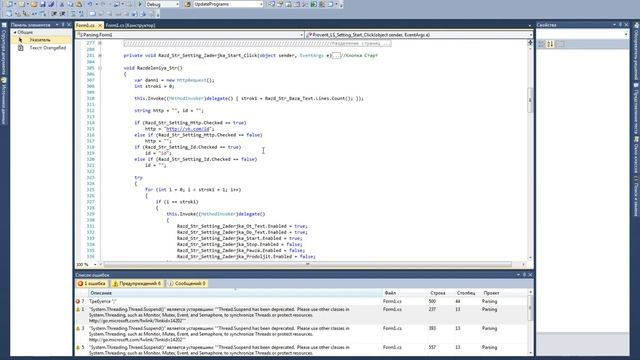Click the Navigate Backward toolbar icon
Image resolution: width=640 pixels, height=360 pixels.
coord(116,4)
